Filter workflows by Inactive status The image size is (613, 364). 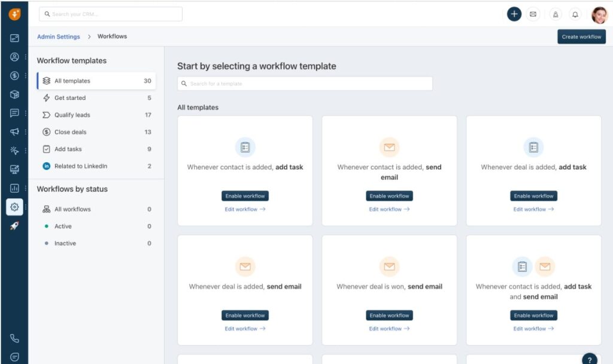pos(96,243)
